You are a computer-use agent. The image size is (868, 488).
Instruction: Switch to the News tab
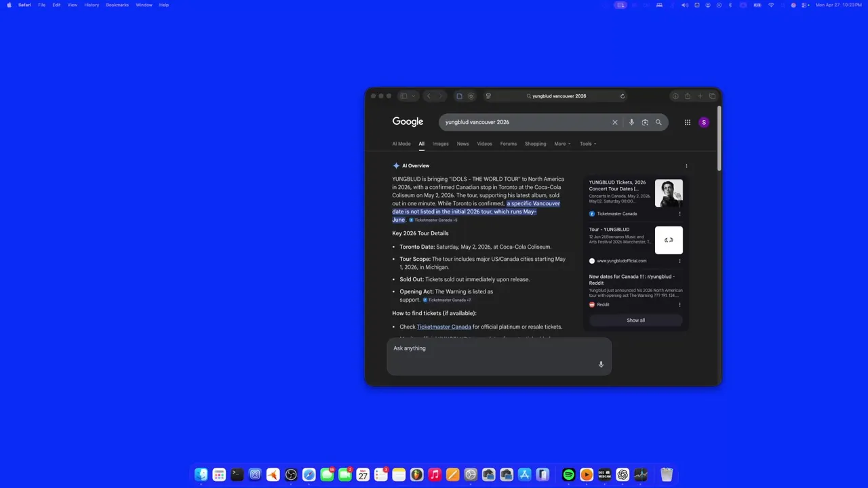click(463, 144)
